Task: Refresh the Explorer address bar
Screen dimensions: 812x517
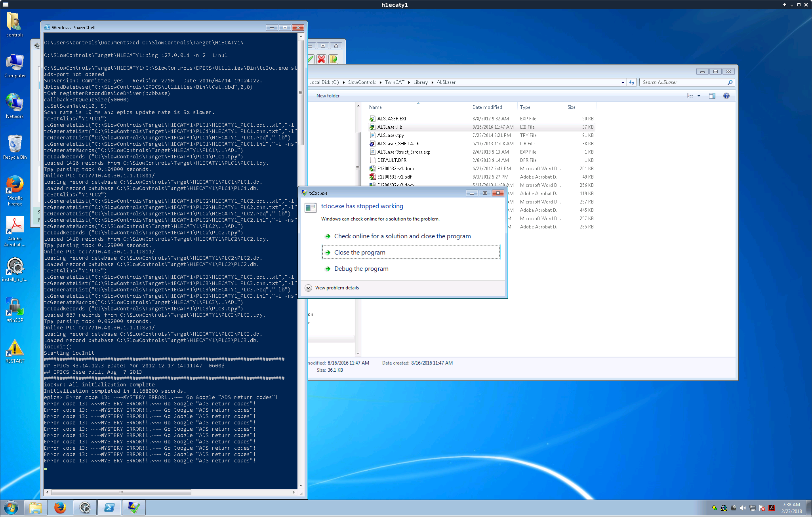Action: coord(632,82)
